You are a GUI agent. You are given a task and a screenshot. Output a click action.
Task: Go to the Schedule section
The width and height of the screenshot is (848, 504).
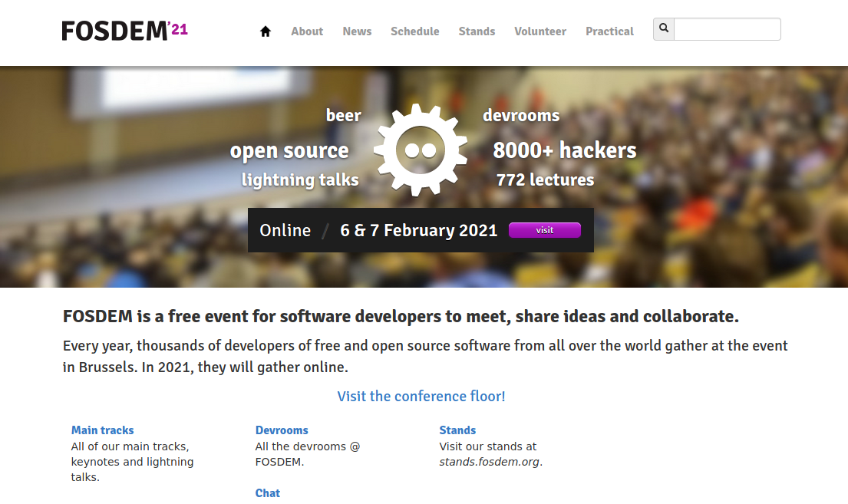point(415,31)
